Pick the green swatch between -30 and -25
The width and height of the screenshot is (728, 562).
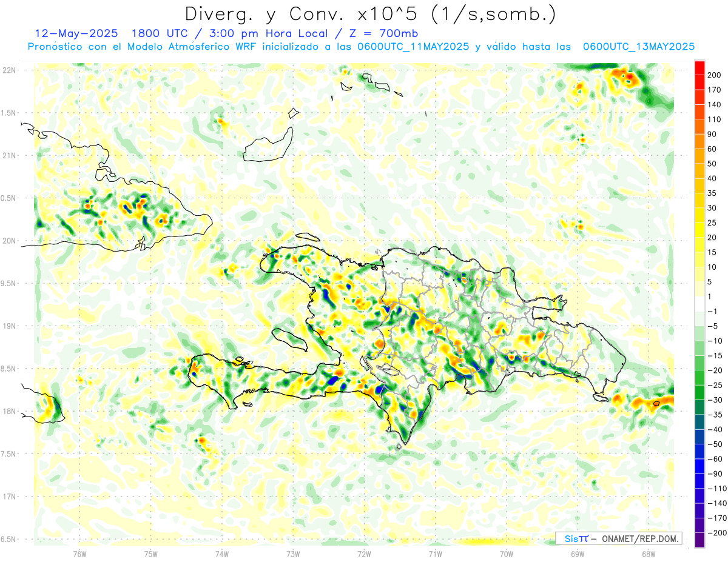[x=700, y=393]
